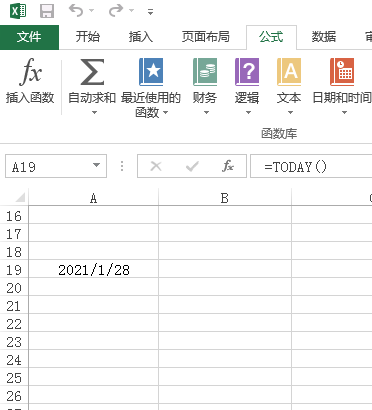This screenshot has height=410, width=372.
Task: Expand the 文本 dropdown arrow
Action: [290, 112]
